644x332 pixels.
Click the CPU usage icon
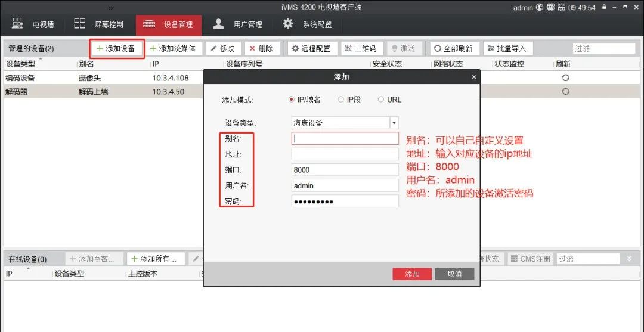pos(550,7)
